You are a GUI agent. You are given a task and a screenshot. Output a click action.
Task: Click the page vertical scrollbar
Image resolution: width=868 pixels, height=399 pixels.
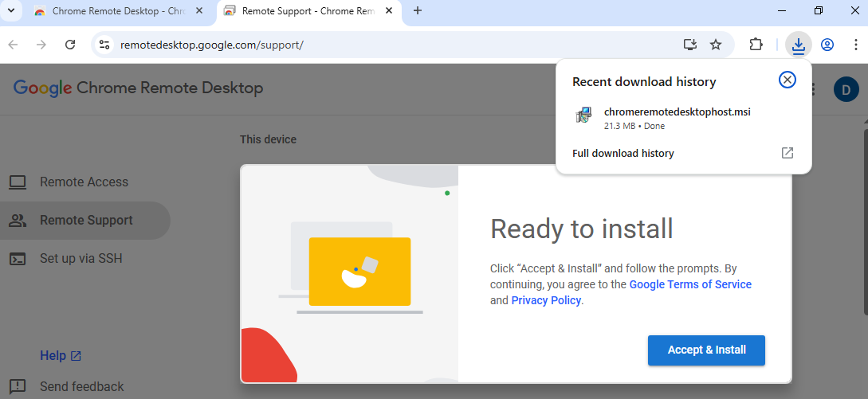[866, 221]
